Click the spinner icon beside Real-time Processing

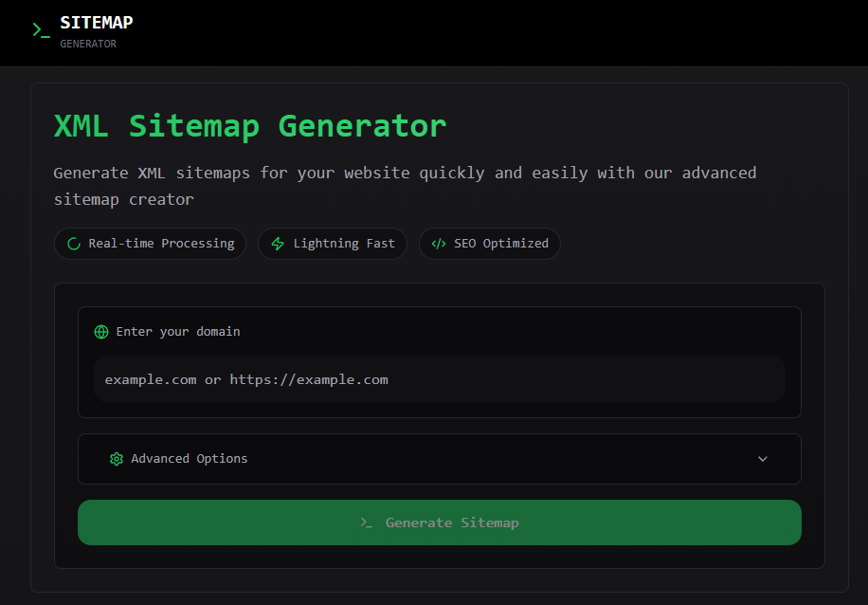(74, 244)
